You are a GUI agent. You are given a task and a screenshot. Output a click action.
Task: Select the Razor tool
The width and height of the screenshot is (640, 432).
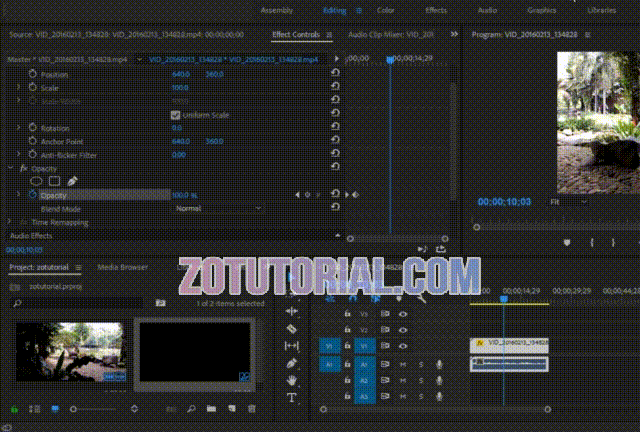(291, 329)
